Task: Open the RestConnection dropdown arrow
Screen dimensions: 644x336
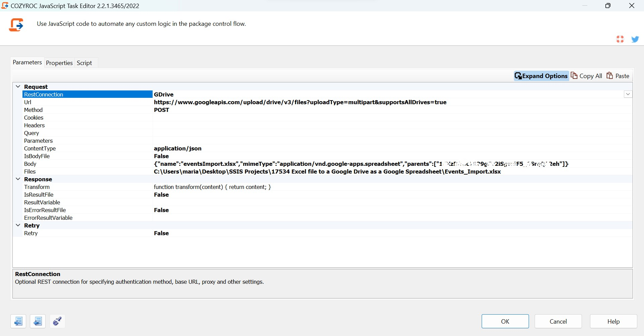Action: [628, 94]
